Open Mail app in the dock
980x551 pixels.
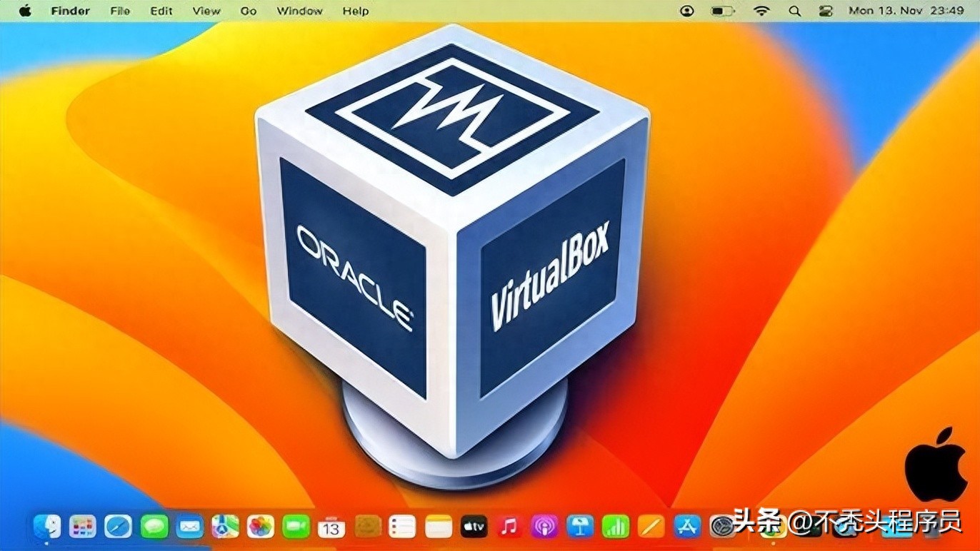coord(190,527)
